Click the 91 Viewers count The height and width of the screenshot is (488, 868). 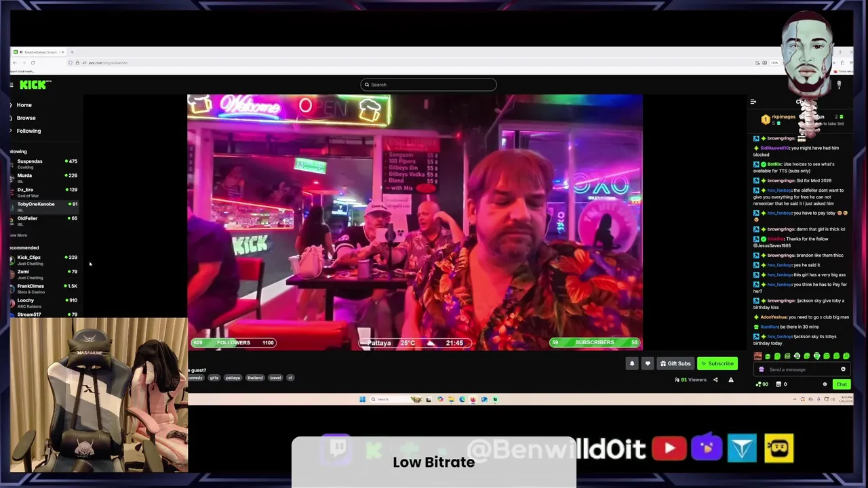(x=691, y=380)
